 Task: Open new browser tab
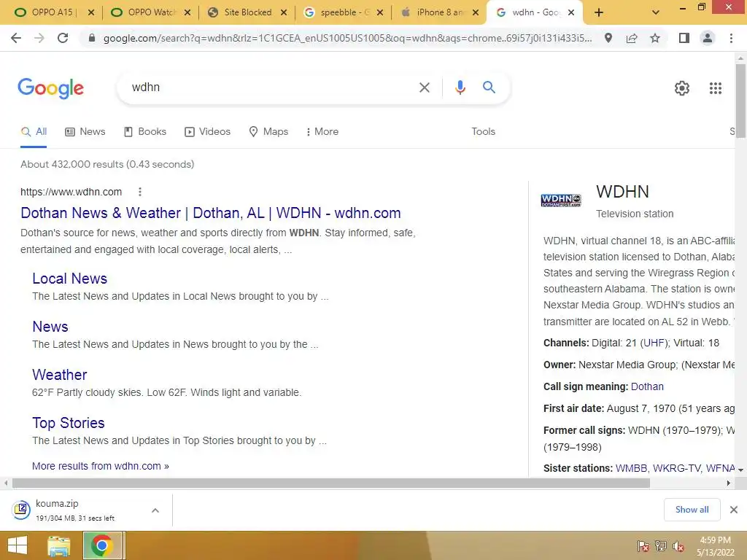[599, 13]
